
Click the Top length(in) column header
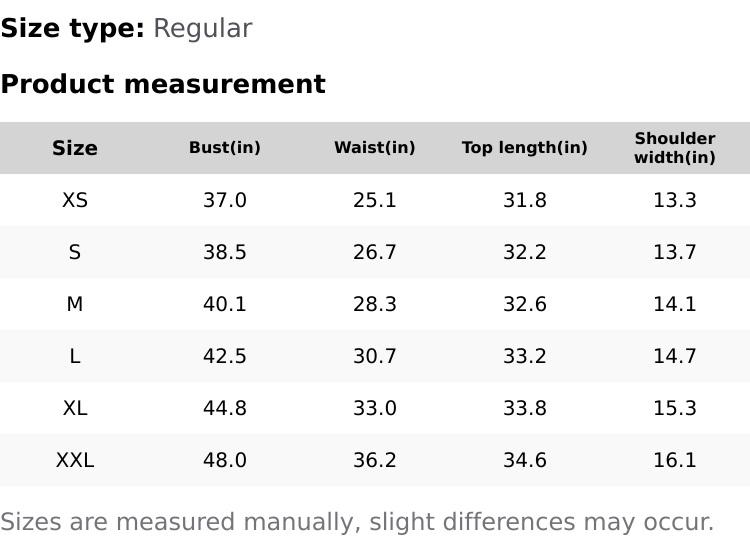tap(525, 148)
